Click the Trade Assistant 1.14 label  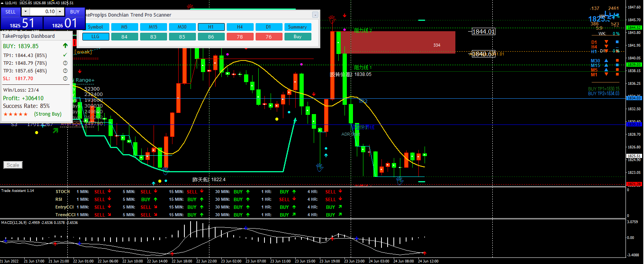tap(17, 190)
